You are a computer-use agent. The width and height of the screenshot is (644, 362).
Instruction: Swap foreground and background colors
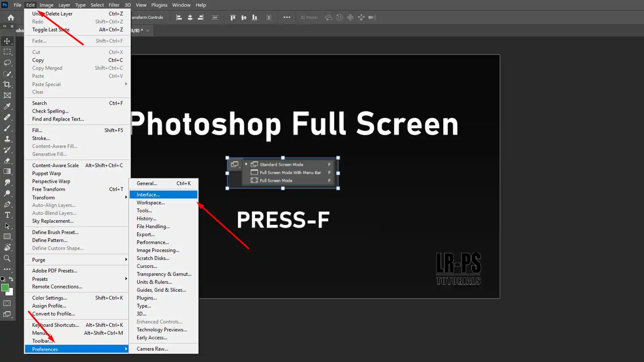11,279
